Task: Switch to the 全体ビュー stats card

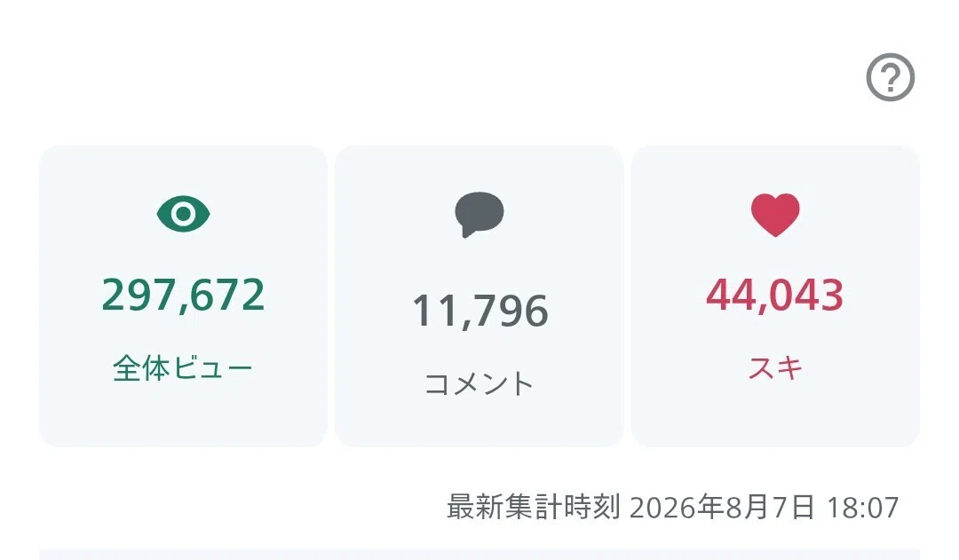Action: [x=184, y=296]
